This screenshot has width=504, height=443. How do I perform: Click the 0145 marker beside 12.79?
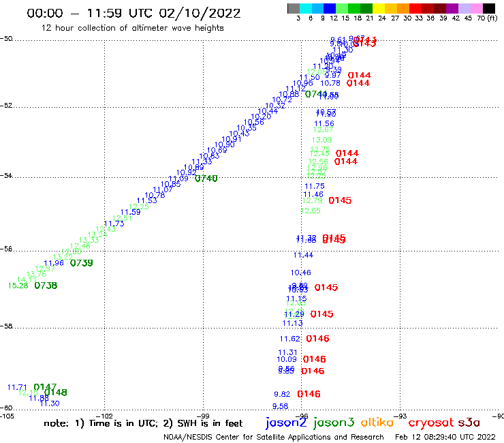point(340,200)
